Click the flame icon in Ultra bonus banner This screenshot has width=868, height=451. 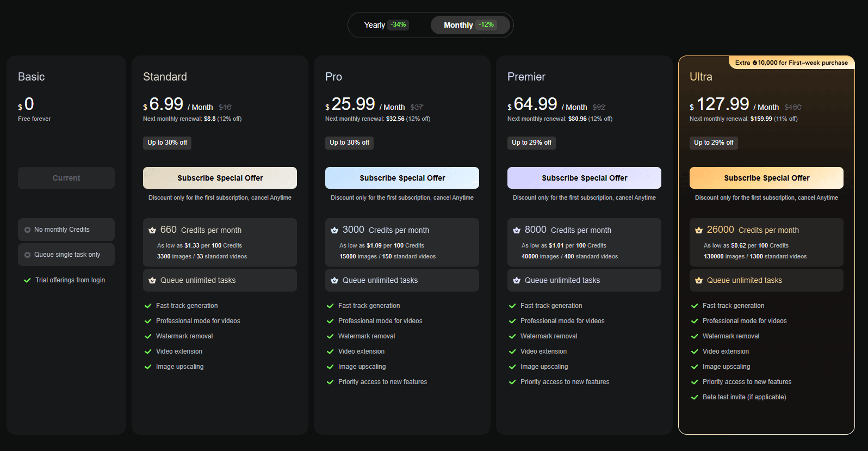(x=755, y=63)
